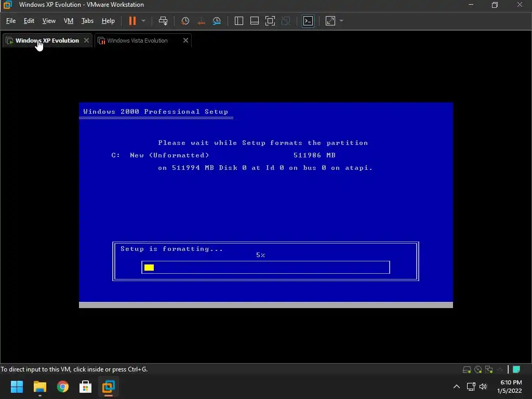The width and height of the screenshot is (532, 399).
Task: Close the Windows XP Evolution tab
Action: (x=87, y=41)
